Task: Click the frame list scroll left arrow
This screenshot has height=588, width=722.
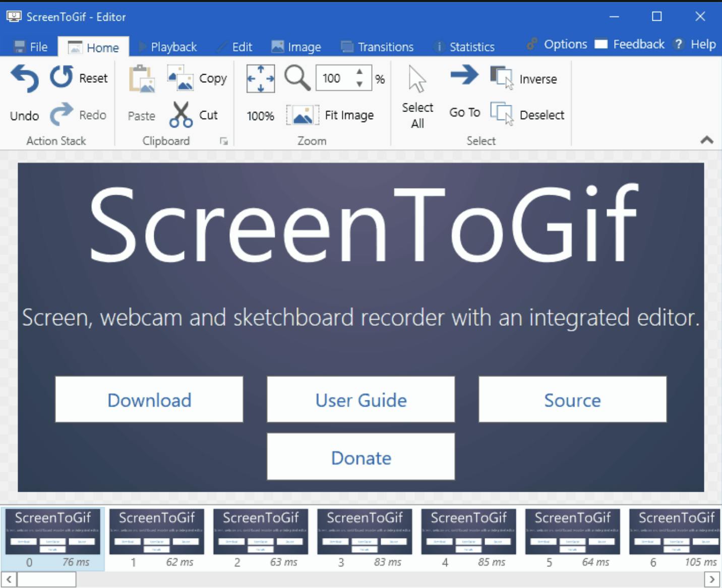Action: [x=9, y=579]
